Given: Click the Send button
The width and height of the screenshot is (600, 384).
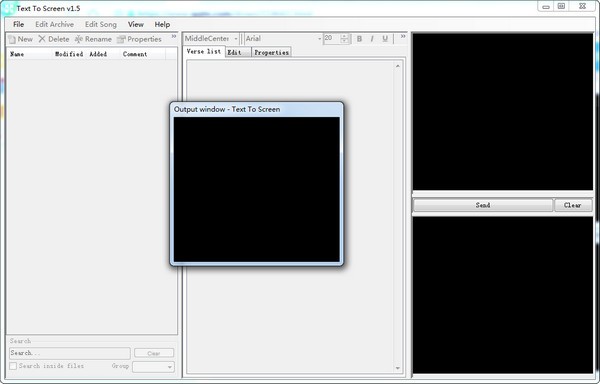Looking at the screenshot, I should [483, 205].
